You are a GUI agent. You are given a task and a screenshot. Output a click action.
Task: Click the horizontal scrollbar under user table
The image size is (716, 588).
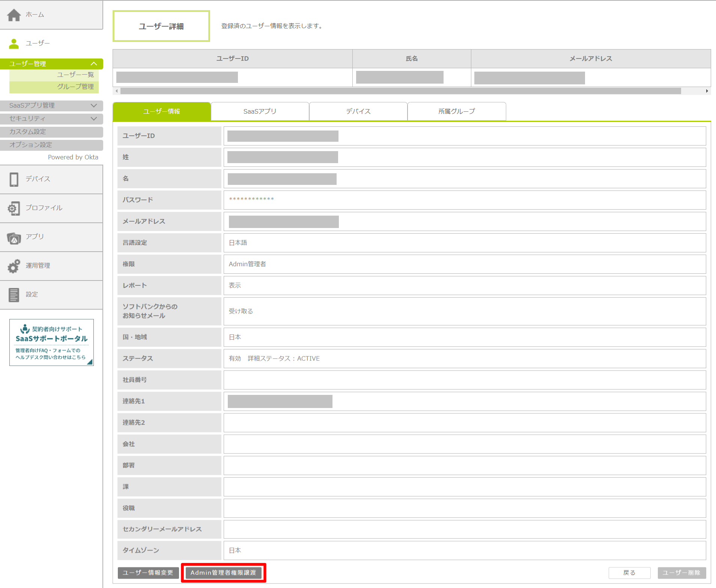click(400, 91)
